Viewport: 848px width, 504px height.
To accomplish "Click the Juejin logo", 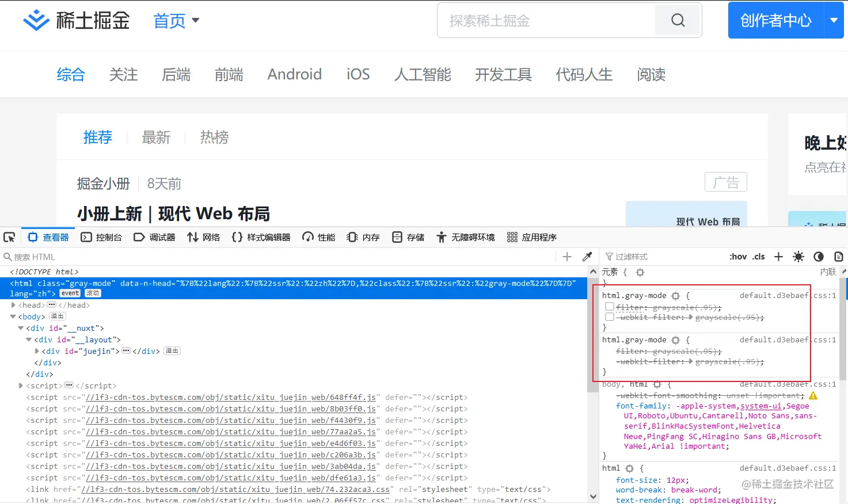I will point(36,20).
